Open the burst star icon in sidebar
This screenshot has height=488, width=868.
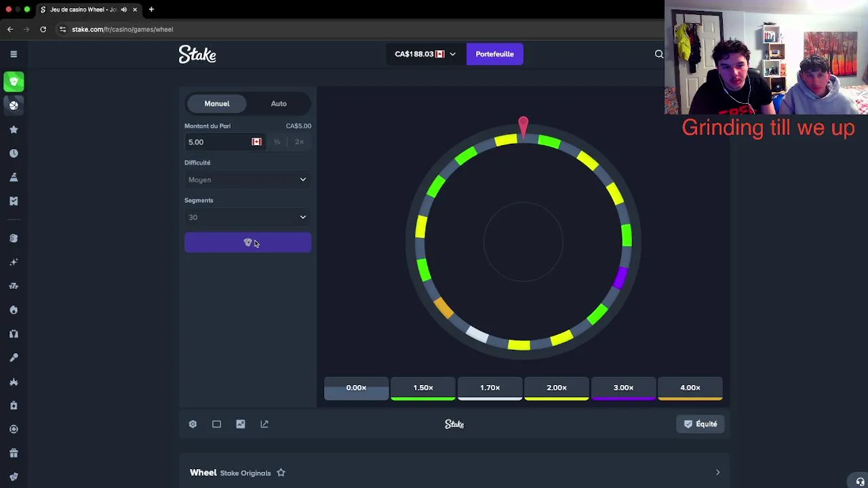coord(14,382)
